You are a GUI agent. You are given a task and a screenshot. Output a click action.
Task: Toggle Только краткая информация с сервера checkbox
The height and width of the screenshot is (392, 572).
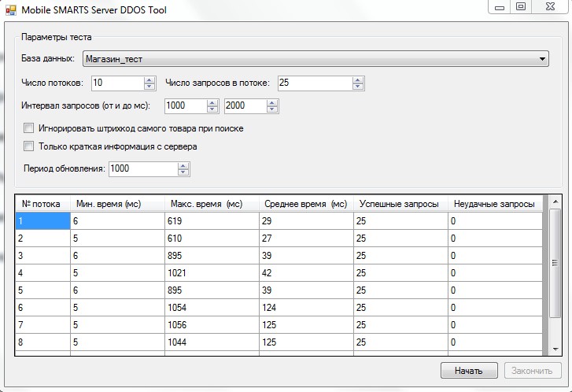click(x=28, y=146)
